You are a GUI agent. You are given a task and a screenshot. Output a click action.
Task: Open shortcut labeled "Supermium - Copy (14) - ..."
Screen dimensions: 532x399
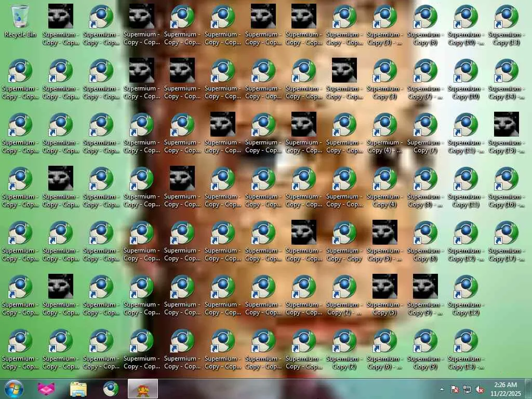click(506, 79)
